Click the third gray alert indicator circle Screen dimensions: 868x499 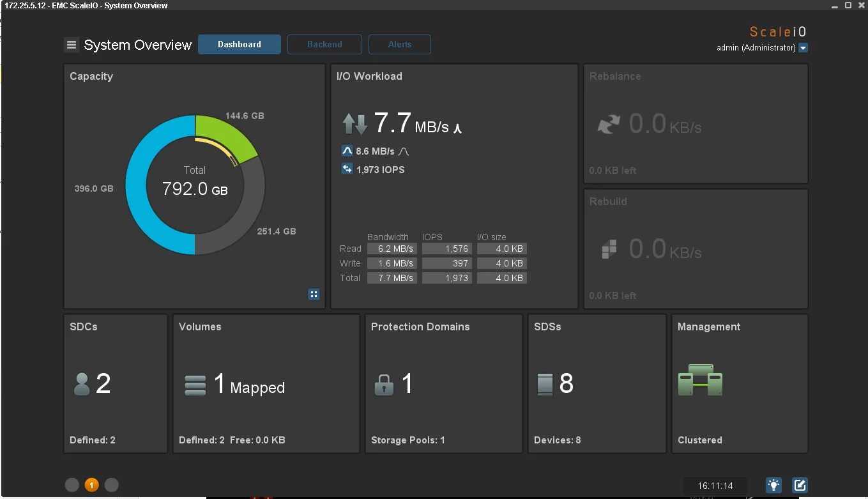(x=112, y=485)
